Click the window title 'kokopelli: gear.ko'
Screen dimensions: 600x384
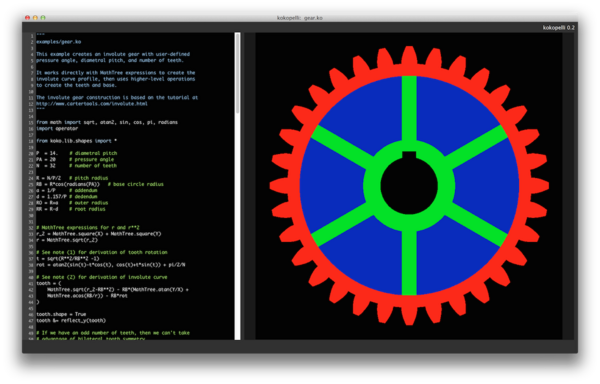coord(300,18)
